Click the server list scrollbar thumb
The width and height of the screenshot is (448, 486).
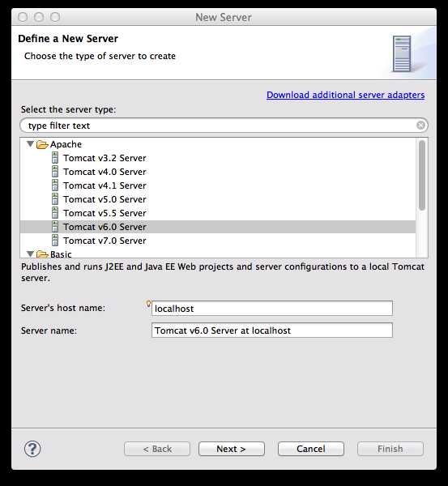click(x=421, y=175)
